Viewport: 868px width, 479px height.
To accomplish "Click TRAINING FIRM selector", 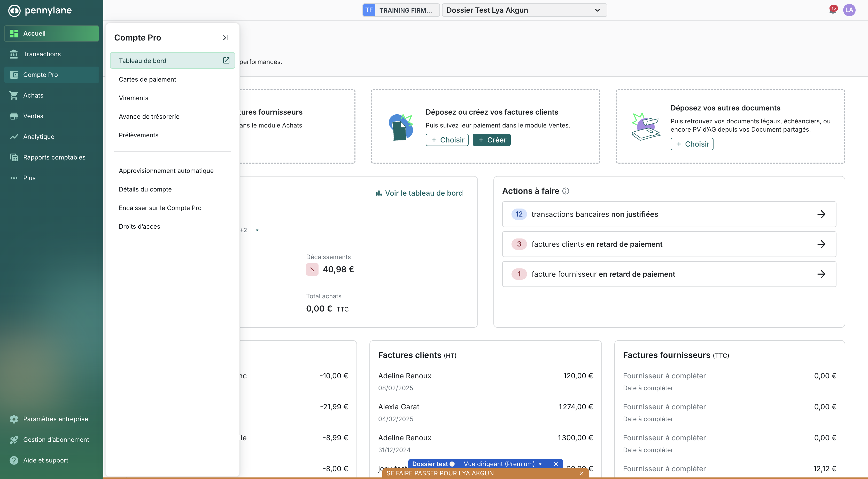I will [x=401, y=10].
